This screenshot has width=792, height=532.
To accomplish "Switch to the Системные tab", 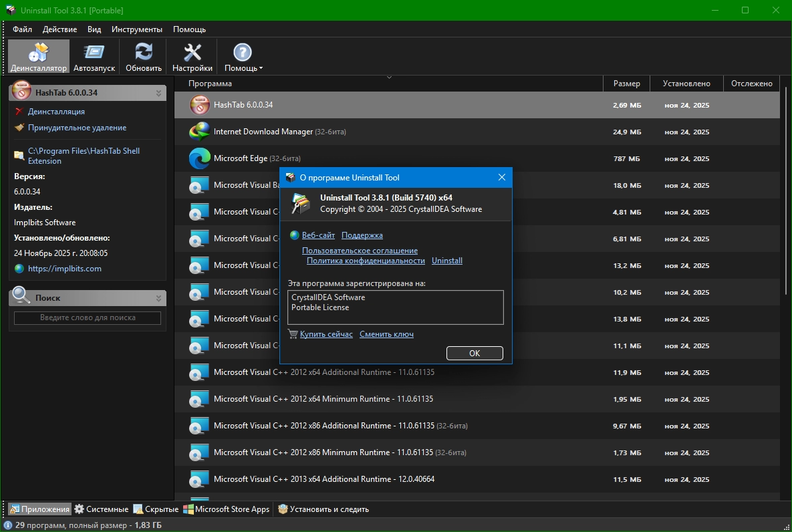I will tap(101, 509).
